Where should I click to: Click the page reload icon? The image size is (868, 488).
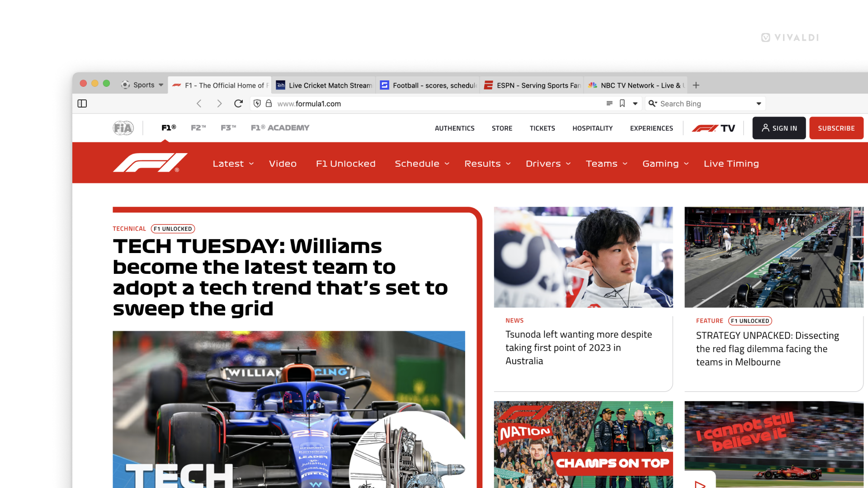pyautogui.click(x=238, y=103)
